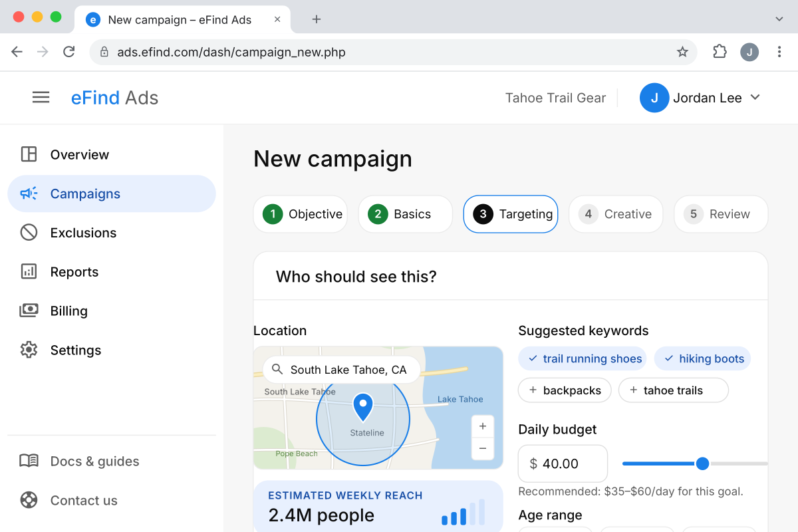Open Settings from the sidebar

coord(112,350)
